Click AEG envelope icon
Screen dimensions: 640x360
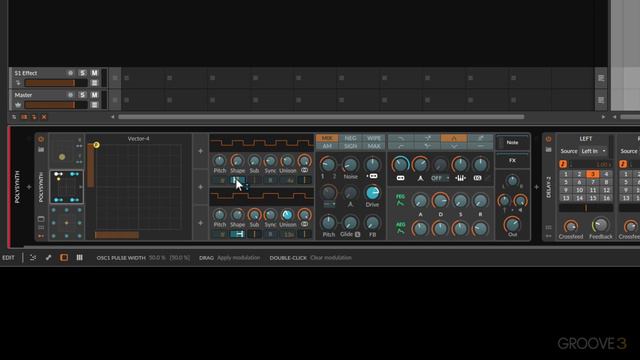400,228
